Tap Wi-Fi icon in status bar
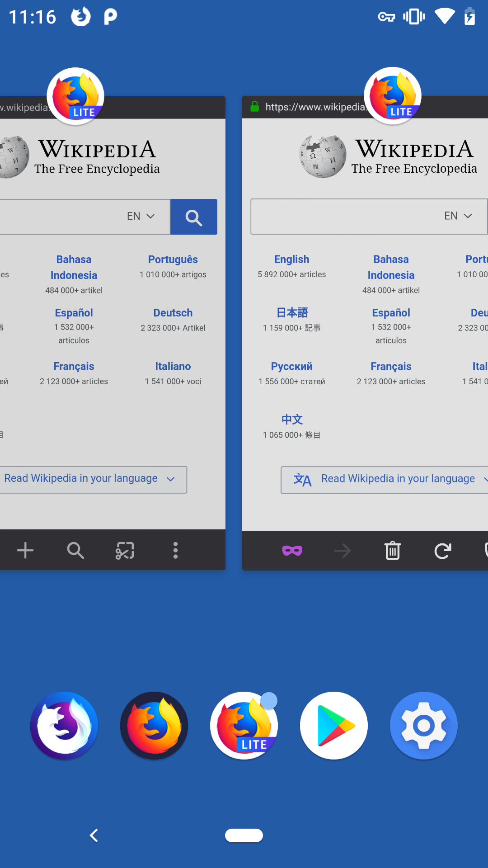The width and height of the screenshot is (488, 868). click(445, 17)
